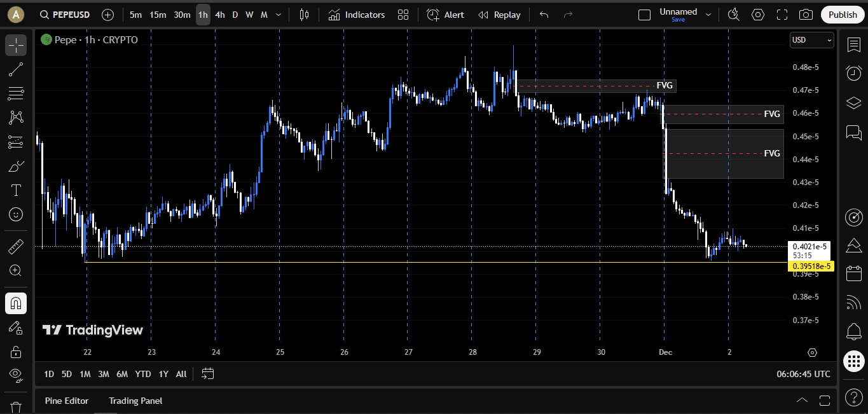Redo the chart action
Viewport: 868px width, 414px height.
pyautogui.click(x=568, y=15)
